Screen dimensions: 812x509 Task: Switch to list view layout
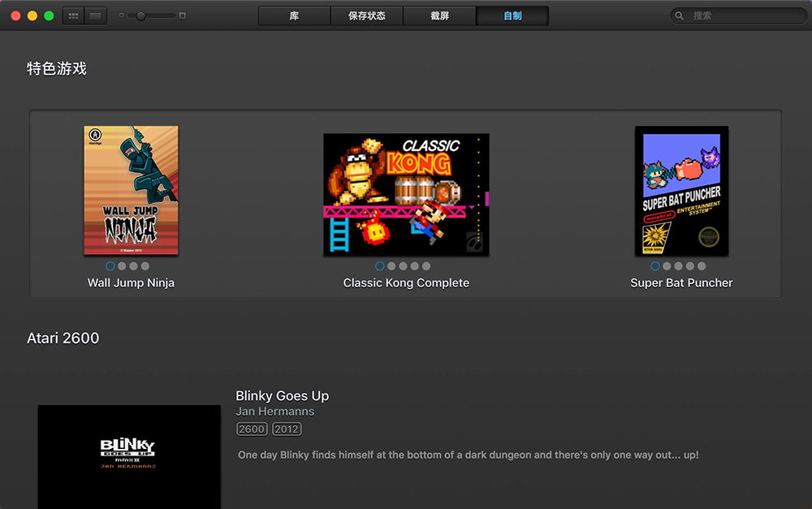pyautogui.click(x=96, y=16)
